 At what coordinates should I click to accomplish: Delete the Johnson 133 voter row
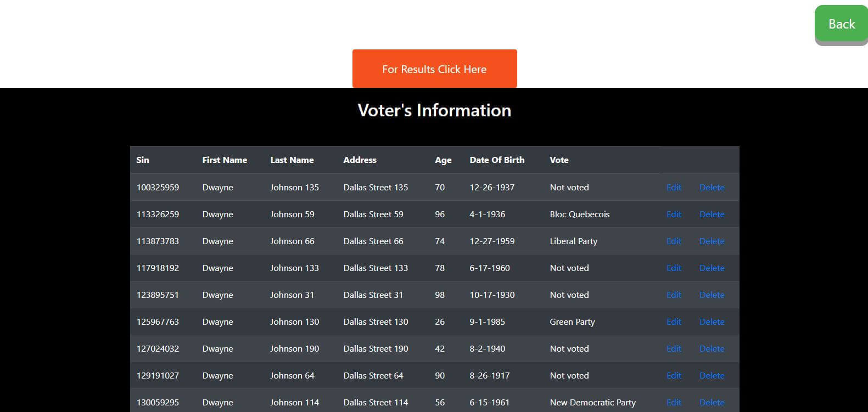(712, 268)
